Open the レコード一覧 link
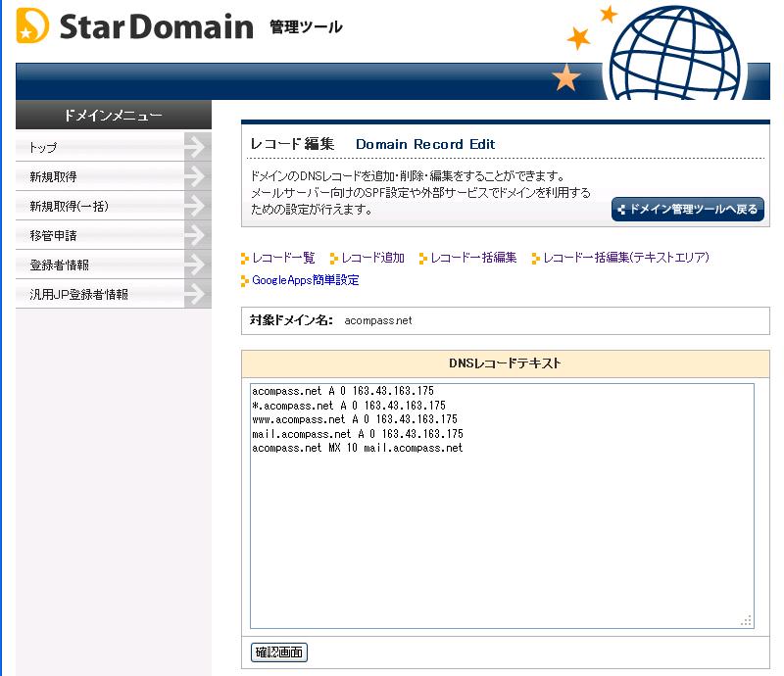Viewport: 784px width, 676px height. point(283,258)
